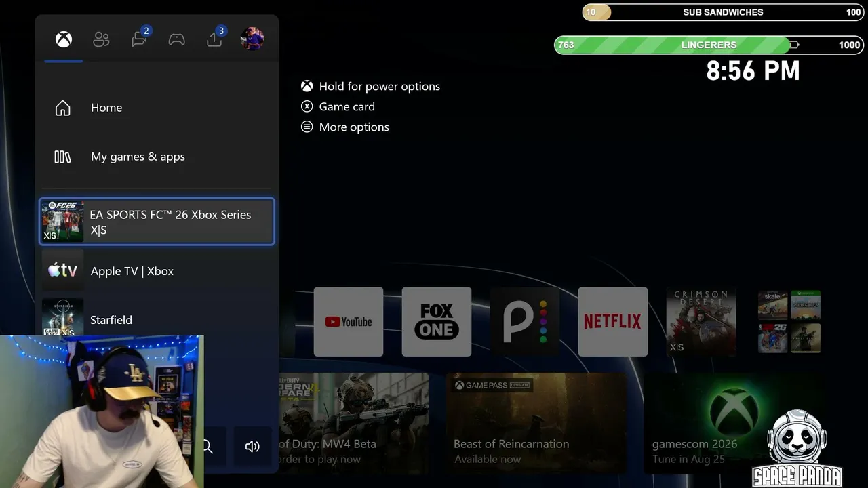Click the Hold for power options hint
This screenshot has width=868, height=488.
(x=380, y=86)
